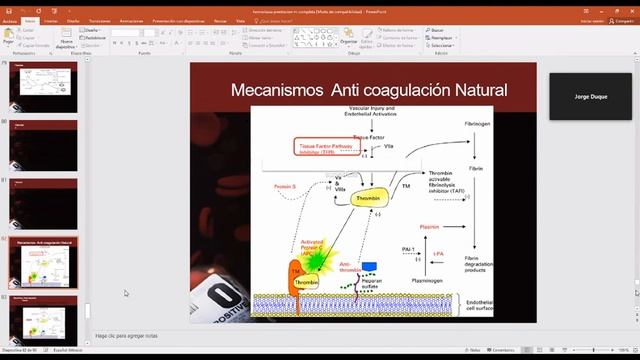The height and width of the screenshot is (360, 640).
Task: Click the Restablecer slide button
Action: pyautogui.click(x=93, y=38)
